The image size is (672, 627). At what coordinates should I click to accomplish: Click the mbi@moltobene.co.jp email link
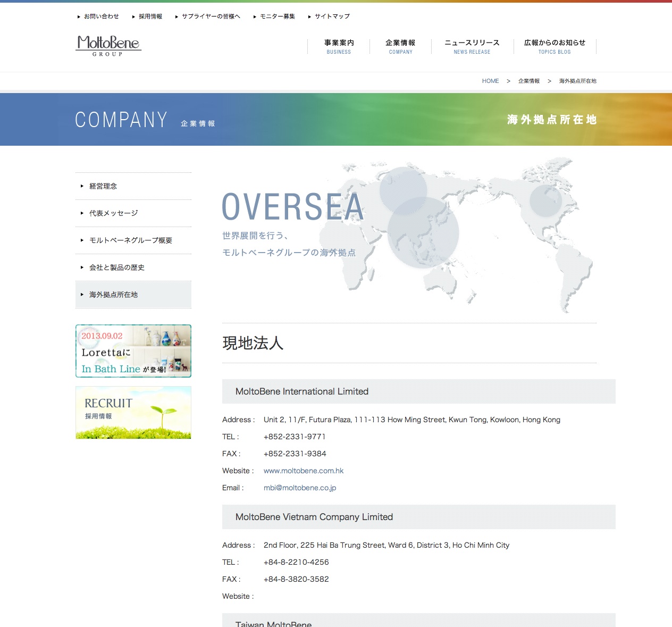300,488
